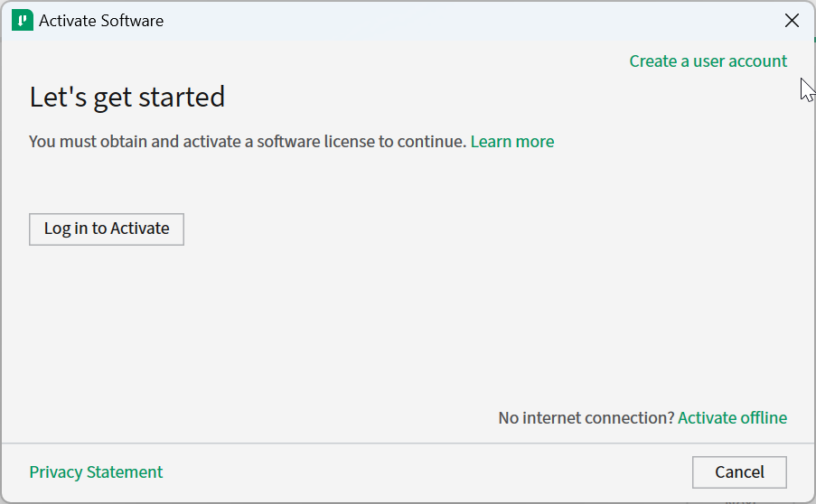Click the license requirement message text
This screenshot has height=504, width=816.
[248, 142]
